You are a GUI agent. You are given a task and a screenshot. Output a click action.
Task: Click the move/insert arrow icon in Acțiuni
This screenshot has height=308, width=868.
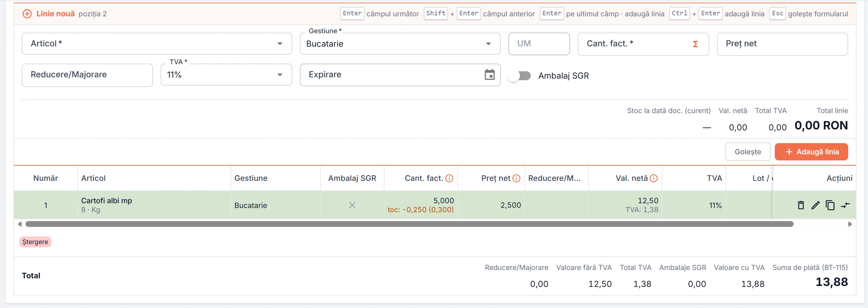pos(845,205)
